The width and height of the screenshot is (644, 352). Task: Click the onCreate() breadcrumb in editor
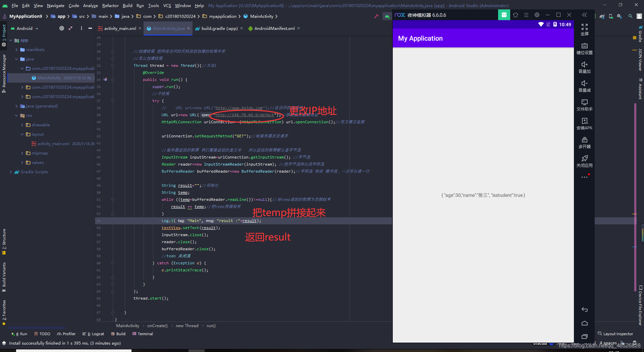tap(157, 326)
